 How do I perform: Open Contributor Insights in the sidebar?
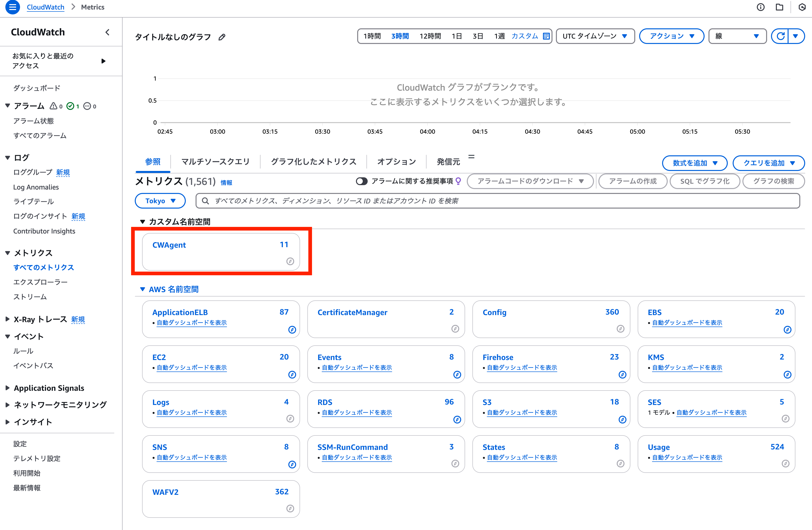pos(44,231)
